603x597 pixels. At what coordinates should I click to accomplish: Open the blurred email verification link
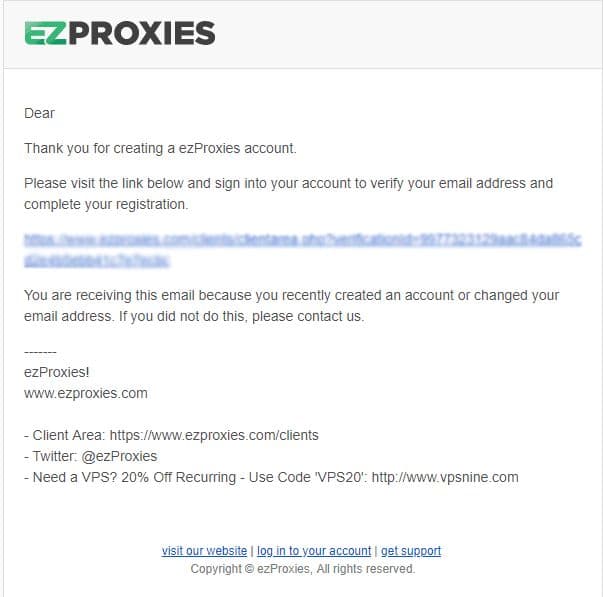point(303,250)
